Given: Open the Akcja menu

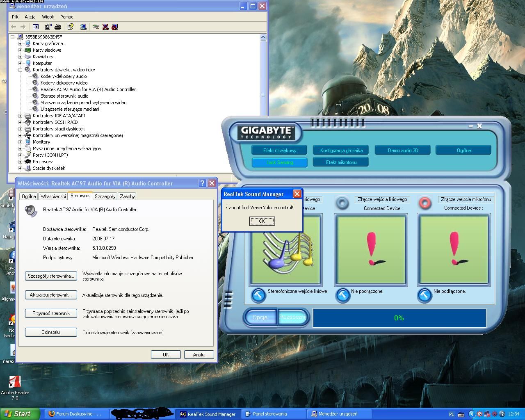Looking at the screenshot, I should tap(30, 17).
